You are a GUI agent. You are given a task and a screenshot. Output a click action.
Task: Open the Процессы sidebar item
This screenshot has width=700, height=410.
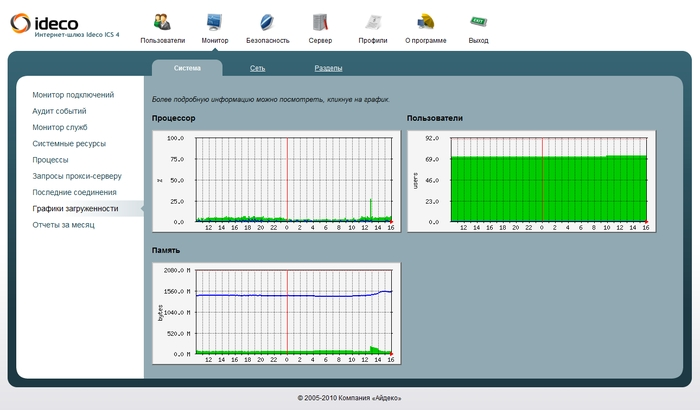(x=50, y=159)
